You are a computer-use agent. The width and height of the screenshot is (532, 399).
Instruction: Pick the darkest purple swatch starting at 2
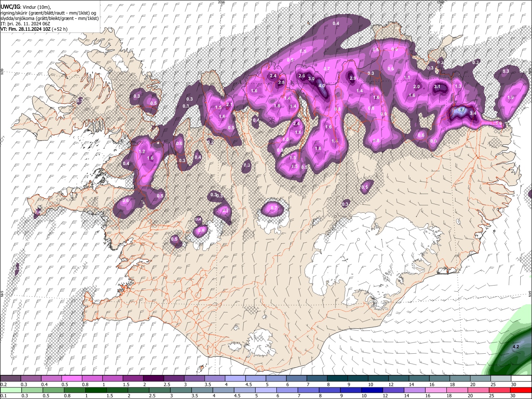[153, 379]
